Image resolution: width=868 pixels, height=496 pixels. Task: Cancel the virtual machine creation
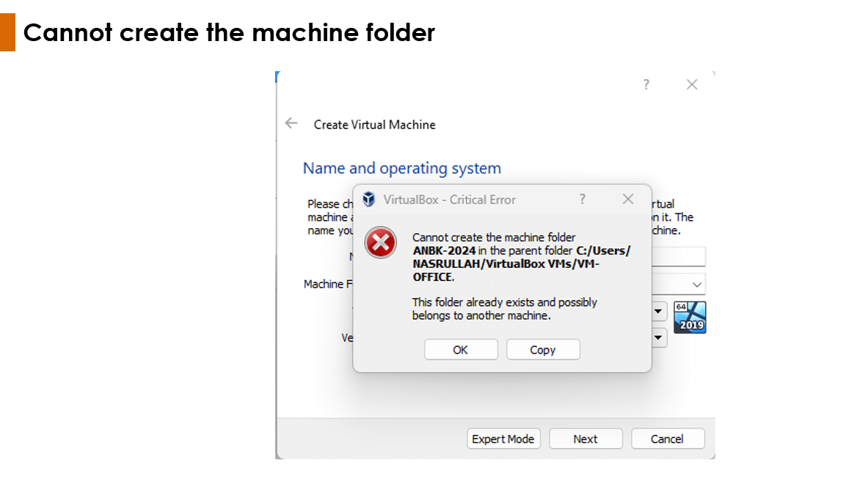[x=668, y=439]
